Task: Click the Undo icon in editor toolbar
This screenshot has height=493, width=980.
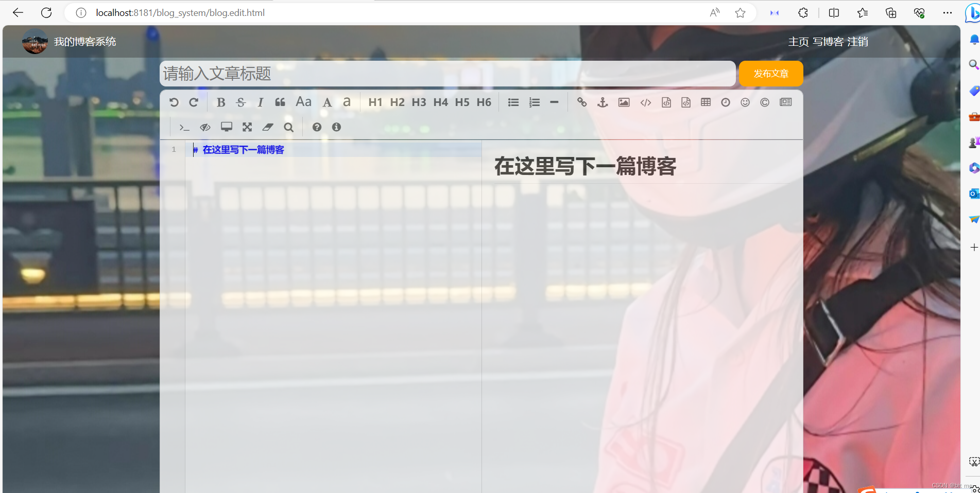Action: coord(174,102)
